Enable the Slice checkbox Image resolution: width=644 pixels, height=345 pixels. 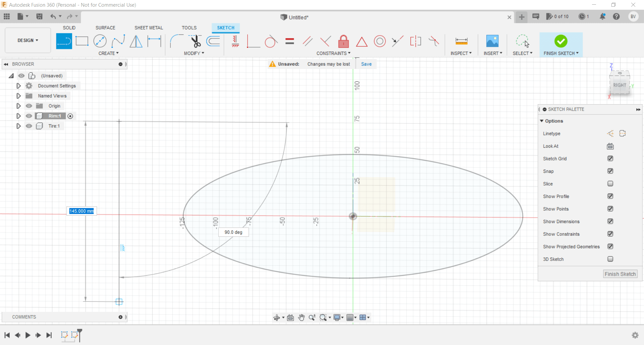610,184
